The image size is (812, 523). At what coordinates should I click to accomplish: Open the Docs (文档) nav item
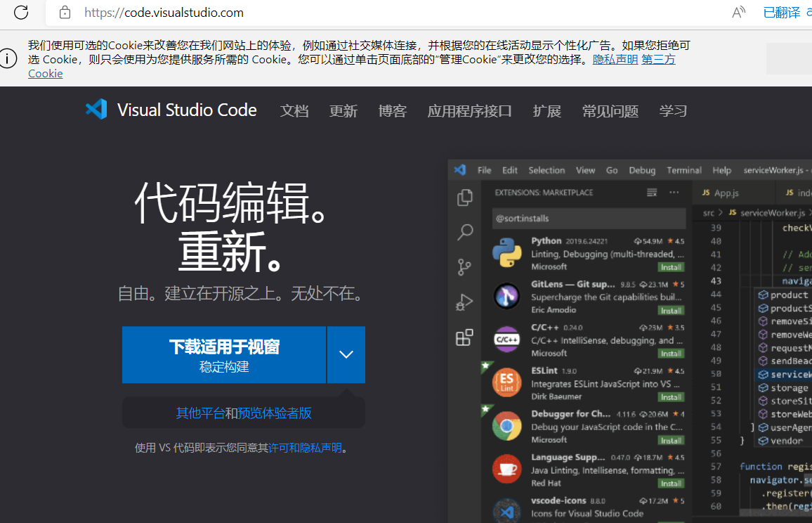point(294,111)
